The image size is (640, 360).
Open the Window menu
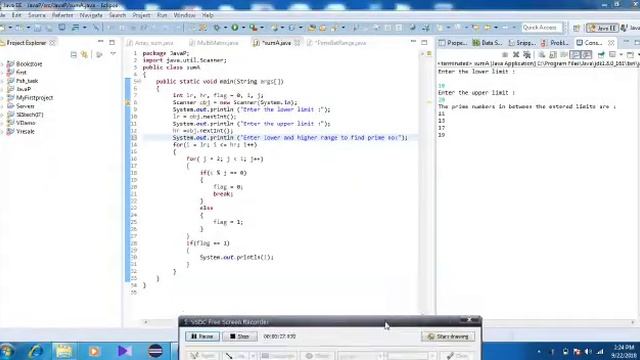pyautogui.click(x=184, y=15)
